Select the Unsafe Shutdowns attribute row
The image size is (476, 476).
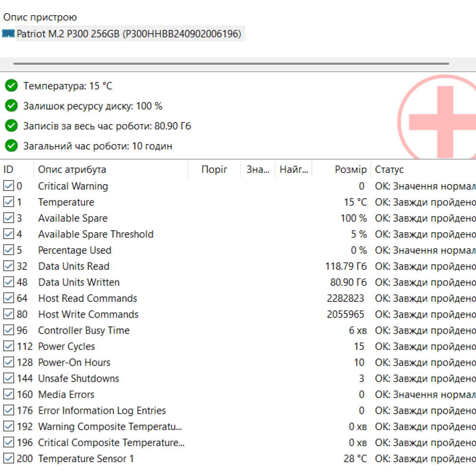coord(79,378)
